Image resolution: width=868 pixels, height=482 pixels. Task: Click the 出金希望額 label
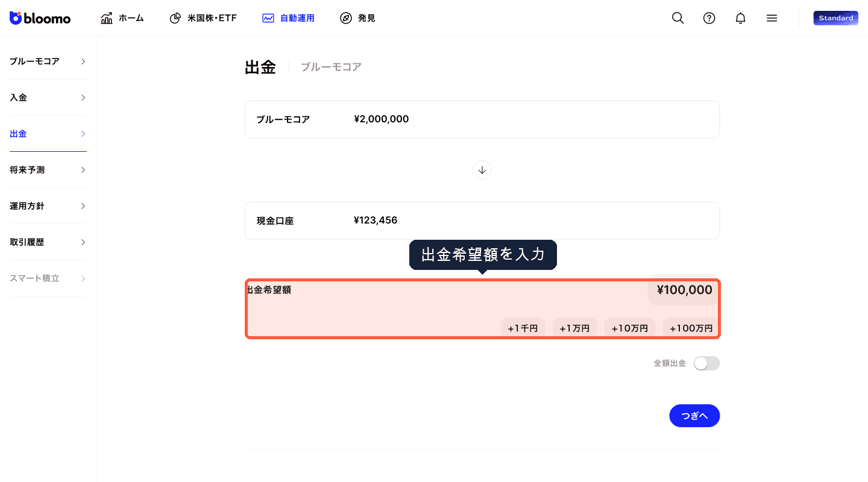coord(269,290)
